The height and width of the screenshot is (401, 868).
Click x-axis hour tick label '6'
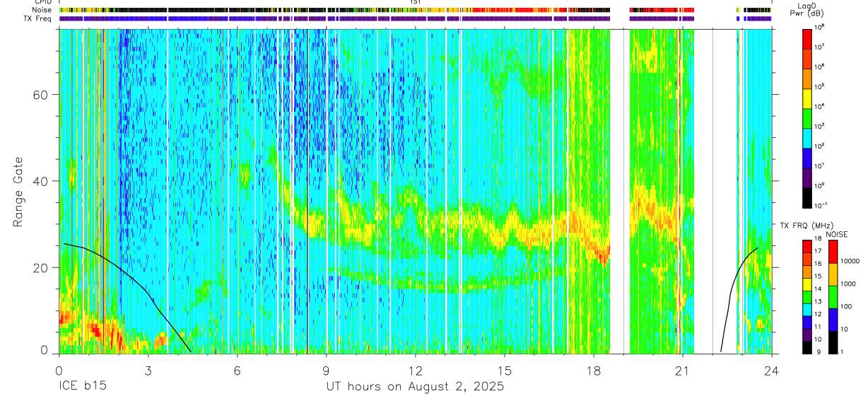tap(237, 370)
